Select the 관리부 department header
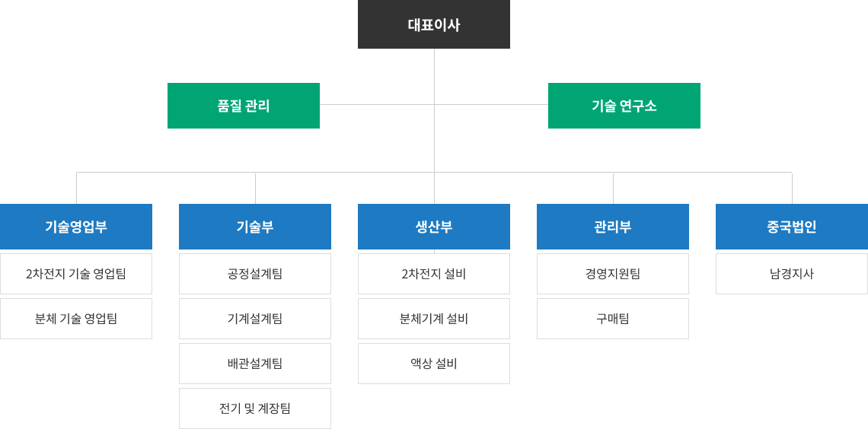Screen dimensions: 868x429 613,227
